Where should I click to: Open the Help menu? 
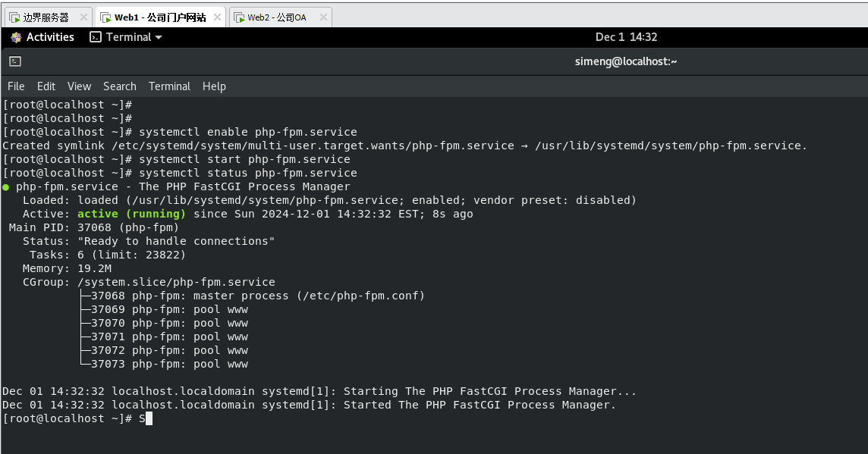pyautogui.click(x=214, y=86)
